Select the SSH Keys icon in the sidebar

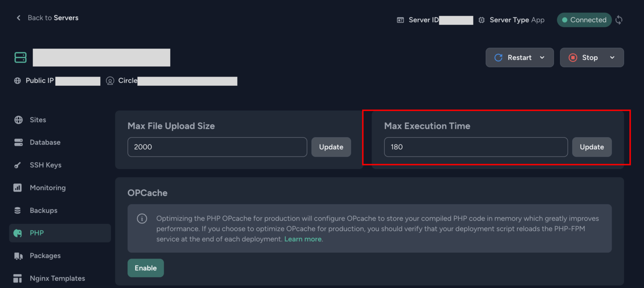point(18,165)
